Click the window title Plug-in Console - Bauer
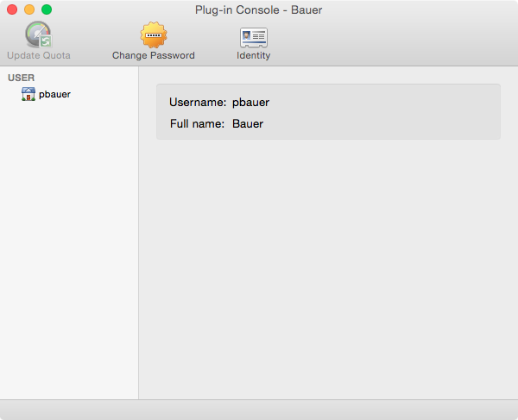Screen dimensions: 518x420 pyautogui.click(x=259, y=9)
